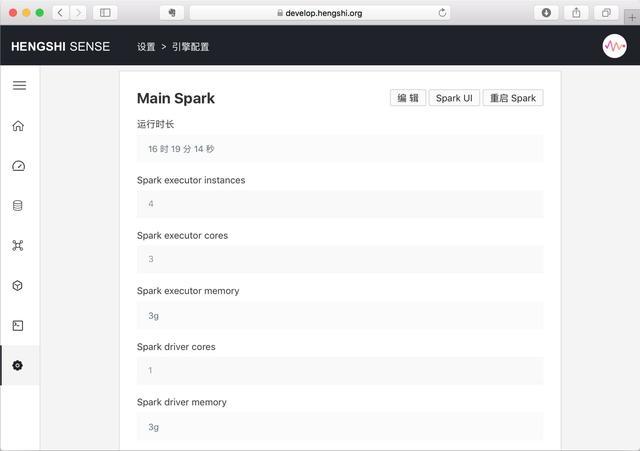Click the 重启 Spark button
The width and height of the screenshot is (640, 451).
point(513,98)
